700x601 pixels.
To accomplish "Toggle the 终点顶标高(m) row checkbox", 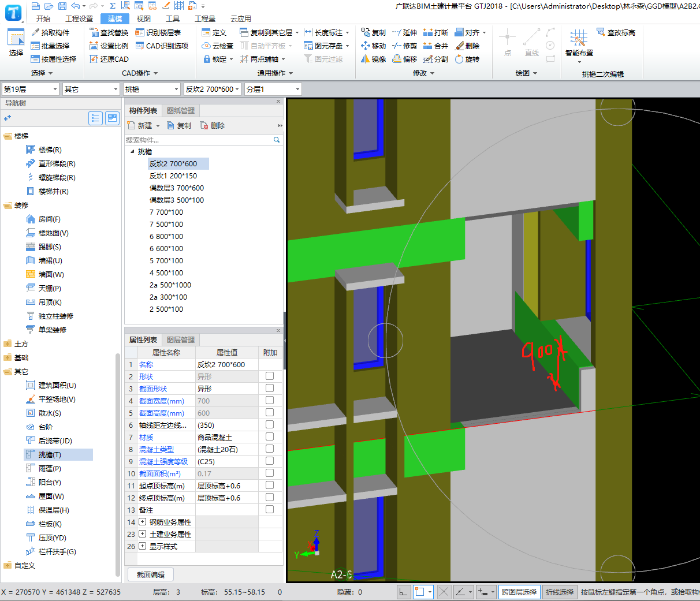I will (x=270, y=497).
